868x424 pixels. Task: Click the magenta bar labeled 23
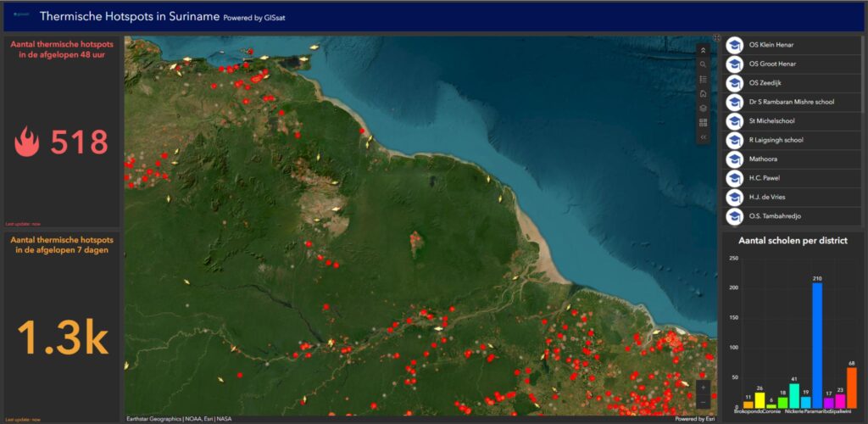click(840, 401)
